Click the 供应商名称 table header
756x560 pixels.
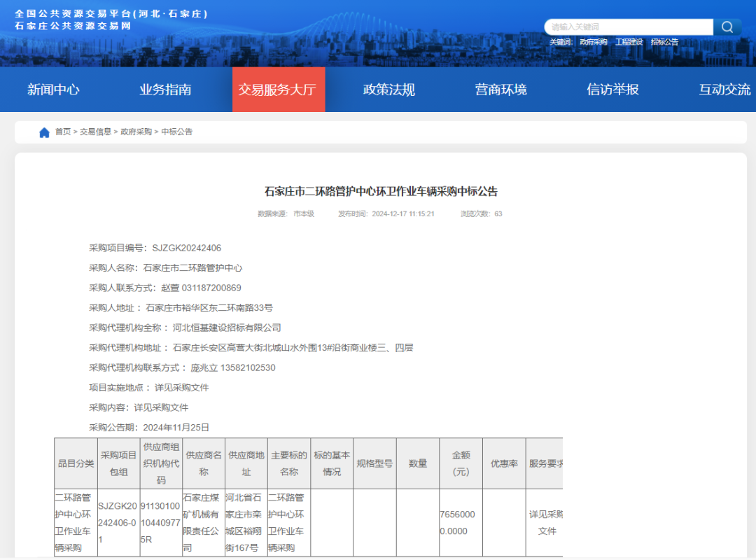(x=204, y=463)
